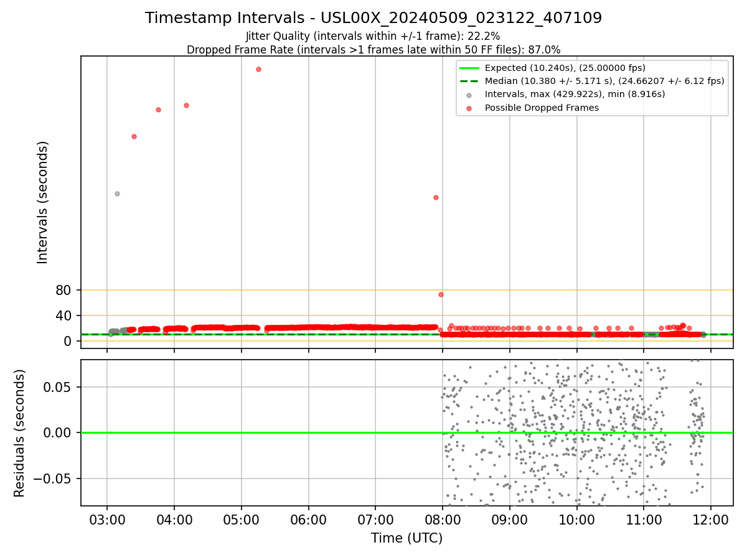Viewport: 747px width, 560px height.
Task: Select the Jitter Quality 22.2% subtitle line
Action: [373, 37]
